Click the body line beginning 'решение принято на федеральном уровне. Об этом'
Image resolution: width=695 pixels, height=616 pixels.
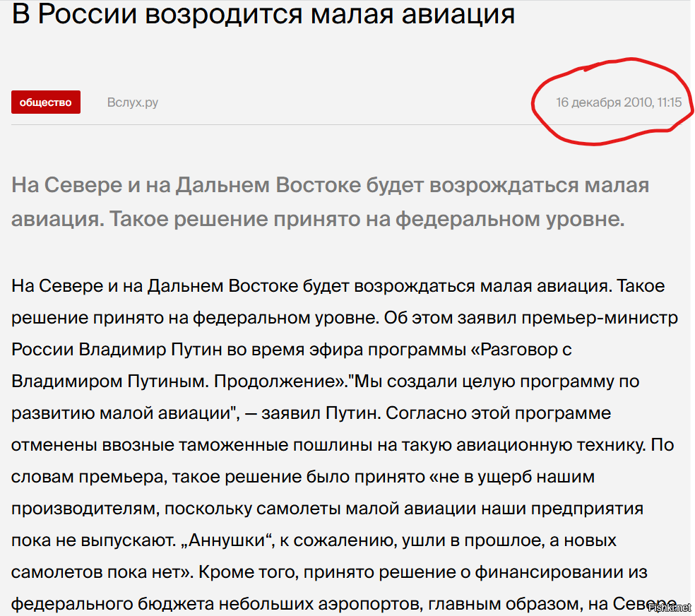345,318
